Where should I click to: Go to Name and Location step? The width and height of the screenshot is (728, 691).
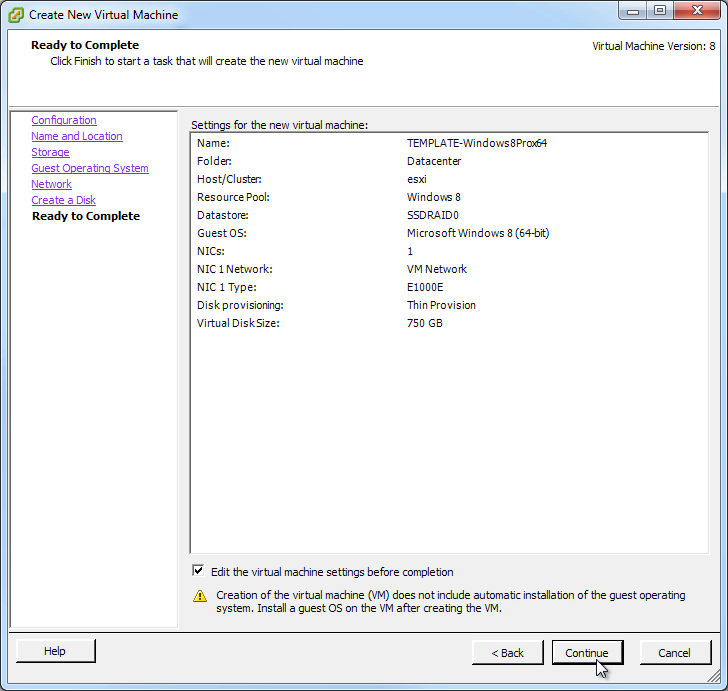77,136
